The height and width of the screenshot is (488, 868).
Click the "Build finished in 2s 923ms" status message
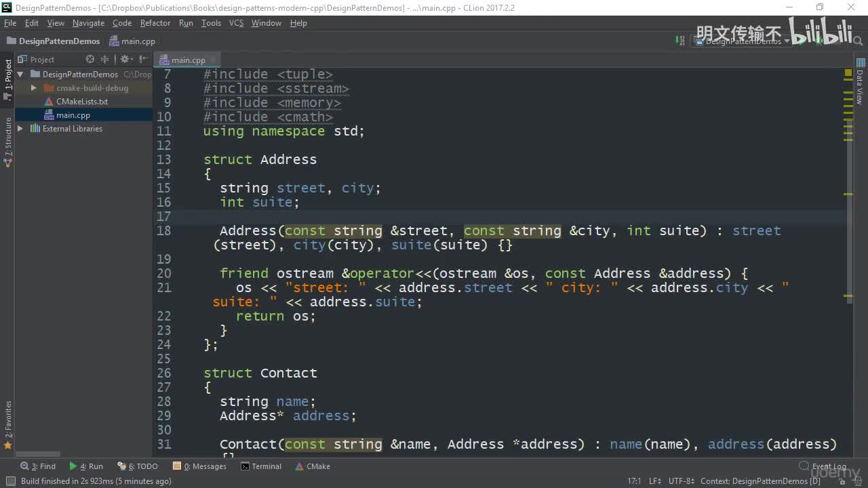pos(96,481)
